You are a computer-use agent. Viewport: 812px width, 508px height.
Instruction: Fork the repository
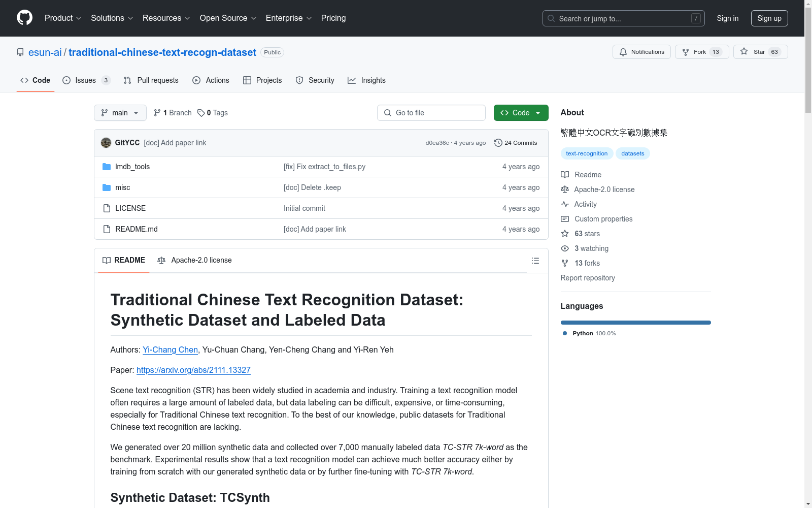point(701,52)
